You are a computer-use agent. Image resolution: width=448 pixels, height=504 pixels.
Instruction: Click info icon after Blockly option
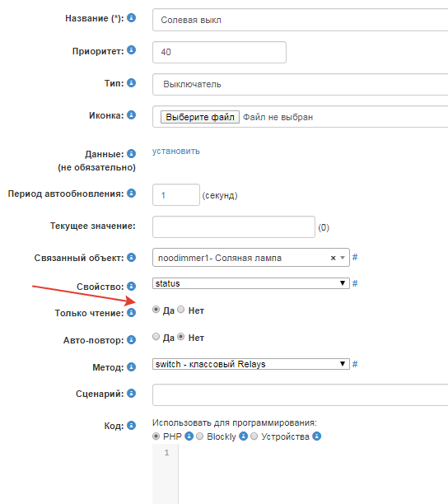(x=243, y=436)
